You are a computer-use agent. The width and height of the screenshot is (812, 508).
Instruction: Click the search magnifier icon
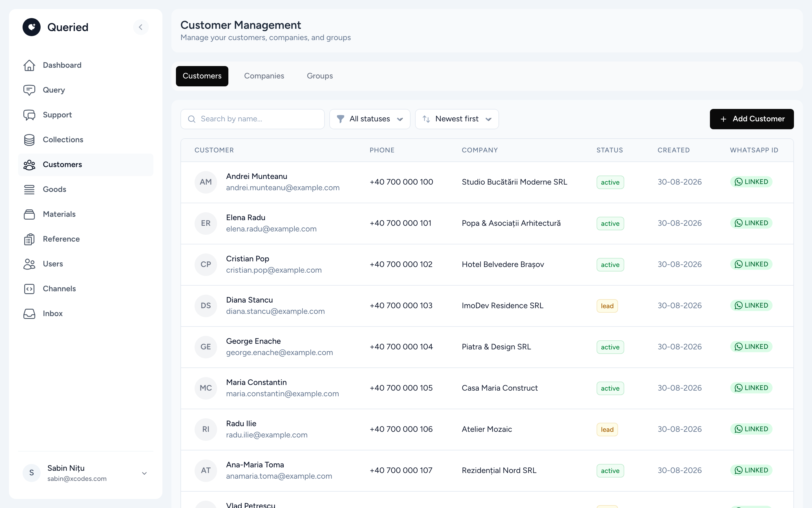click(192, 119)
